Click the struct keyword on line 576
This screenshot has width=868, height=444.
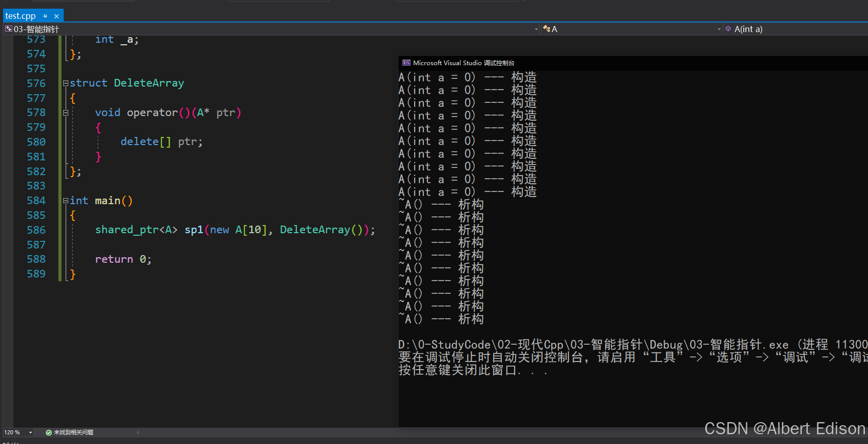(x=89, y=83)
